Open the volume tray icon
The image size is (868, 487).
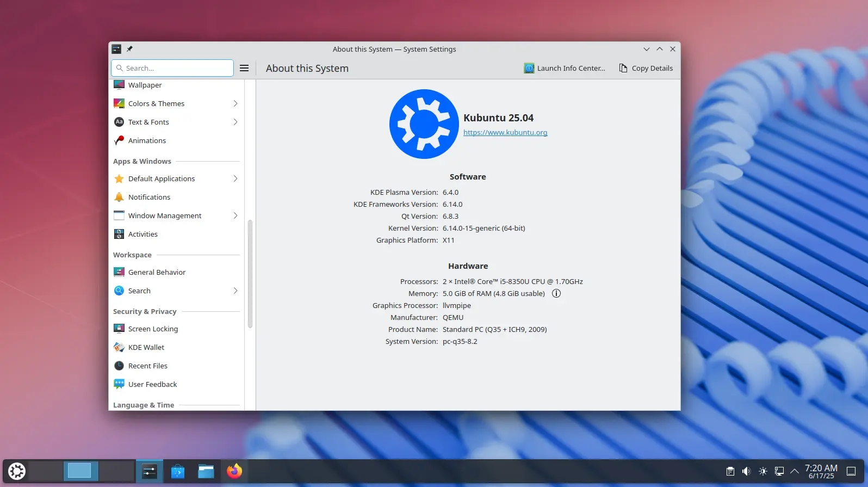[746, 471]
